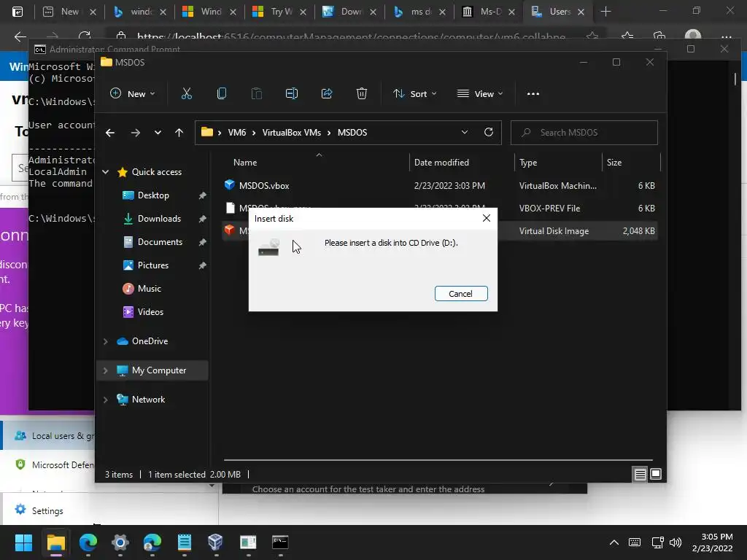Switch to the New browser tab
747x560 pixels.
tap(69, 12)
